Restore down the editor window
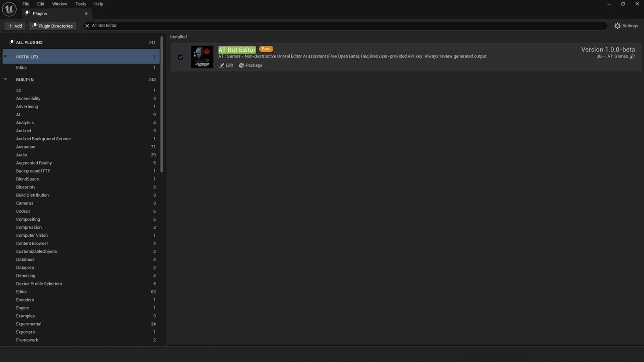 coord(623,4)
